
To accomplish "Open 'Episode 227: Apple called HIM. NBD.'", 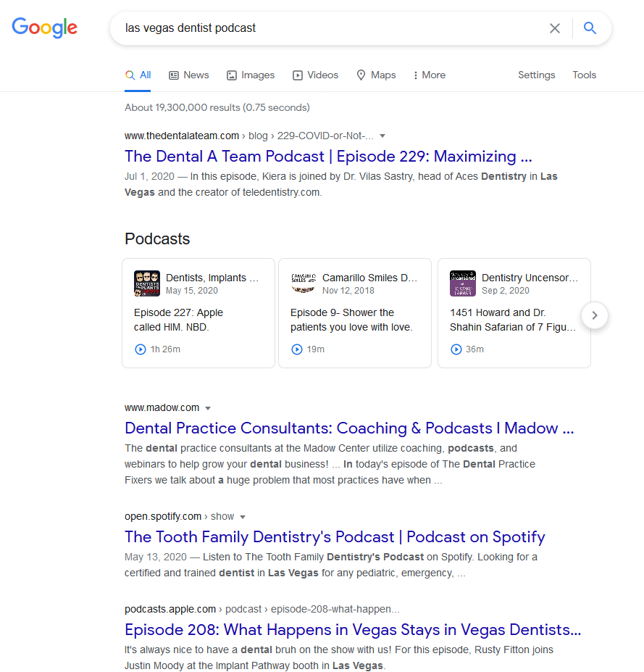I will coord(178,320).
